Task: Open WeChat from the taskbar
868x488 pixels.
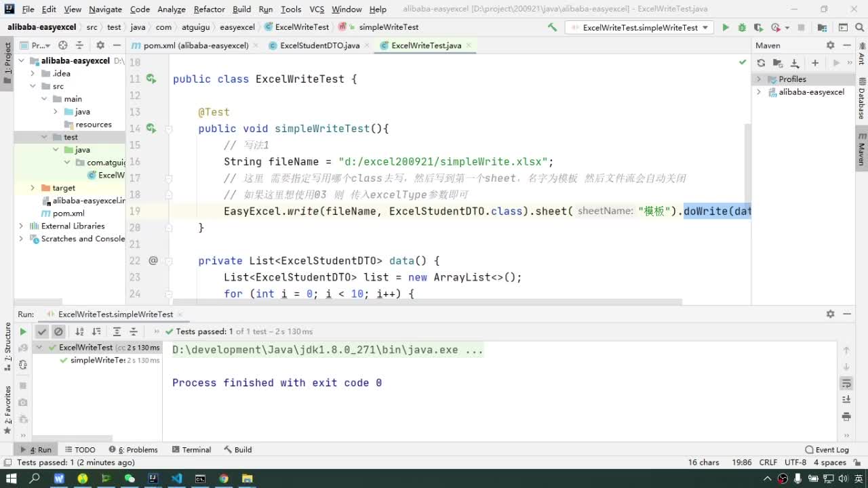Action: tap(130, 479)
